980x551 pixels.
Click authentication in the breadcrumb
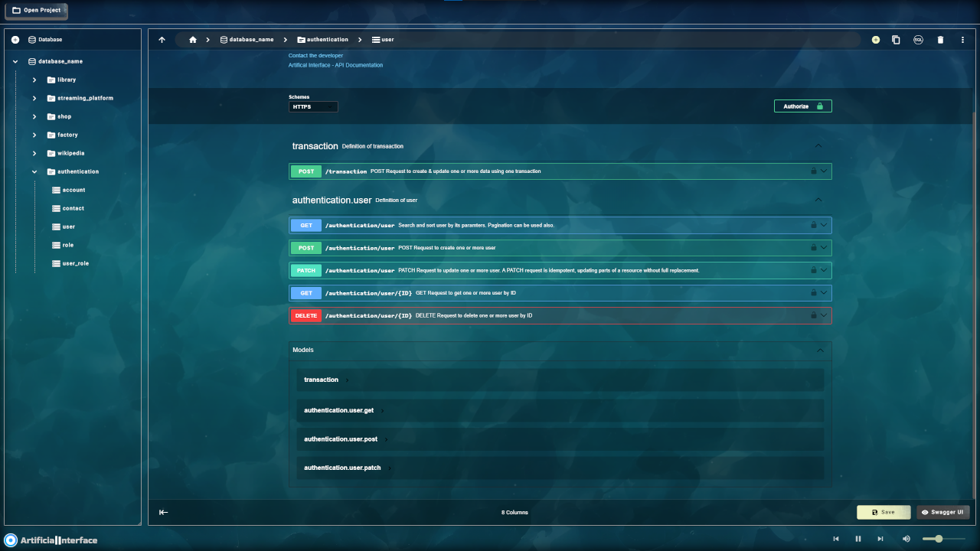coord(322,40)
